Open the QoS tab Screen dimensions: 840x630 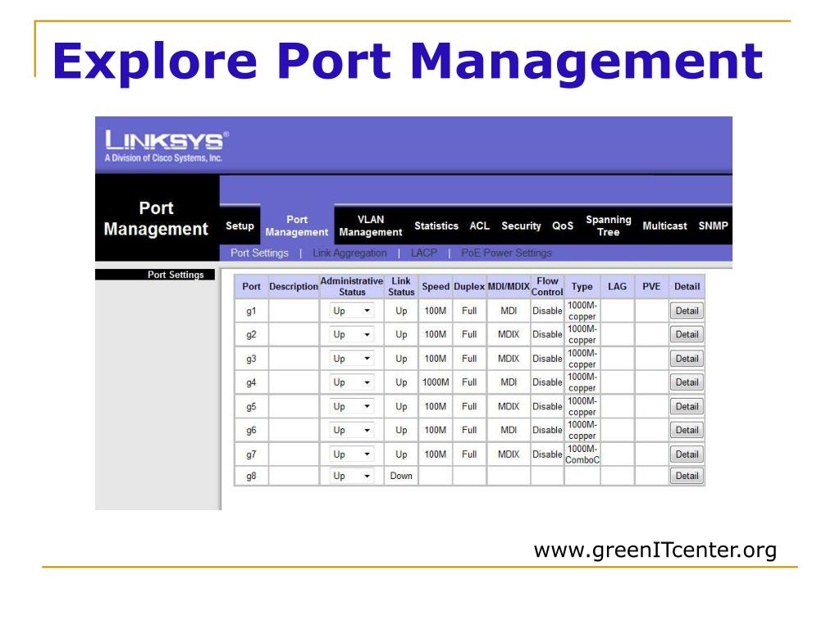(563, 226)
